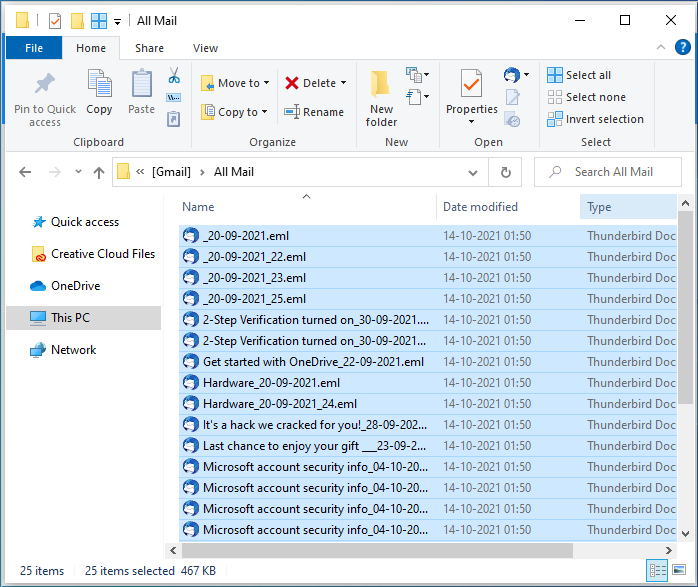Click the scroll right arrow
698x587 pixels.
click(x=669, y=551)
